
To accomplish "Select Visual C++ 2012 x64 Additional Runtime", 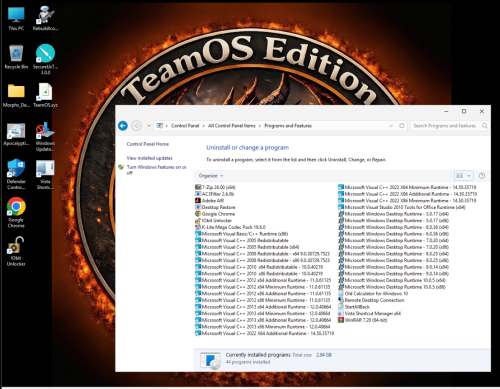I will [x=263, y=280].
